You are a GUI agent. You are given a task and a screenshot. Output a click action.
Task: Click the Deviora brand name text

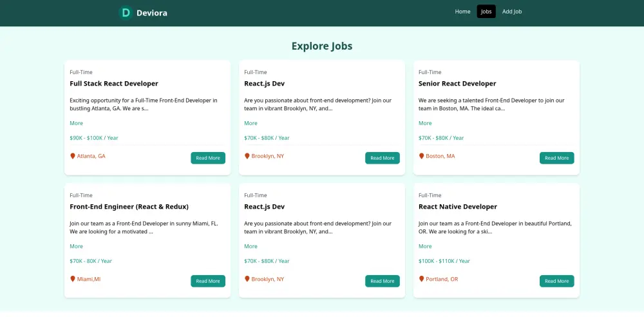click(x=151, y=13)
